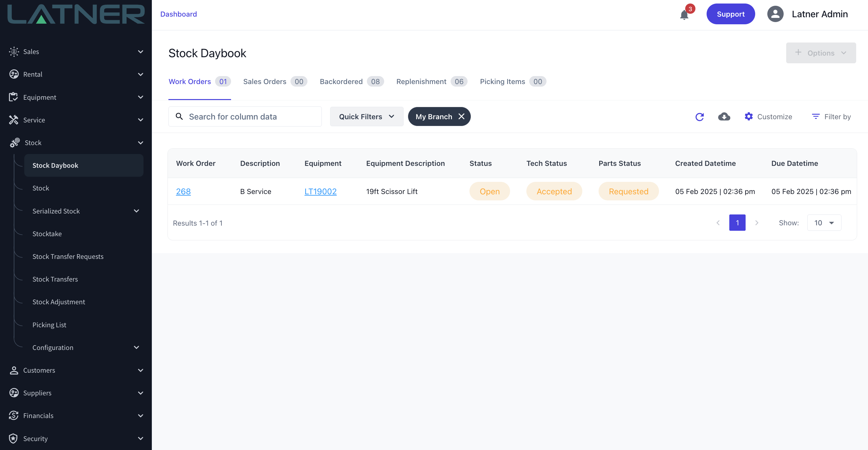The image size is (868, 450).
Task: Remove the My Branch filter chip
Action: click(461, 117)
